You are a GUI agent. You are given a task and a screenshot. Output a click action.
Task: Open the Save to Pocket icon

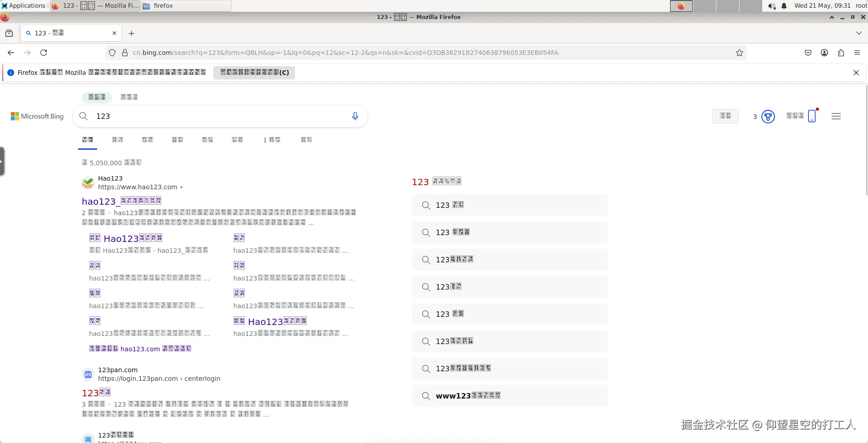coord(808,53)
